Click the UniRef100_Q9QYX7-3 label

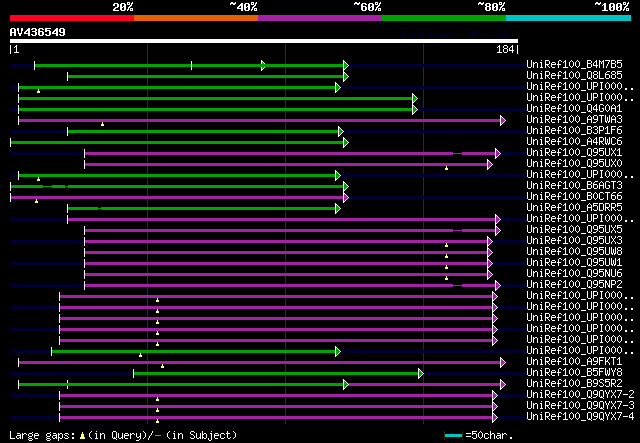tap(580, 406)
